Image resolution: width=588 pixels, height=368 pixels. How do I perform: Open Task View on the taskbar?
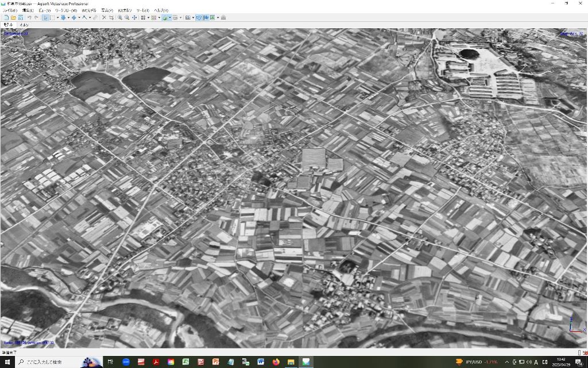(110, 362)
